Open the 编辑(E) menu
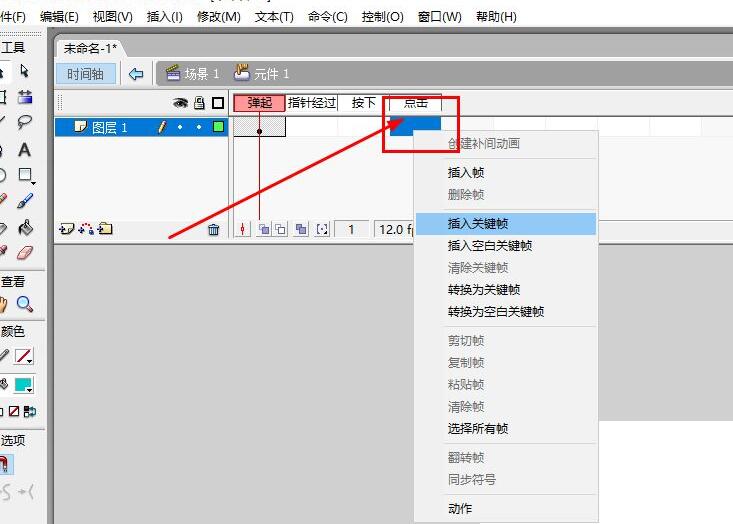Viewport: 733px width, 524px height. coord(59,17)
